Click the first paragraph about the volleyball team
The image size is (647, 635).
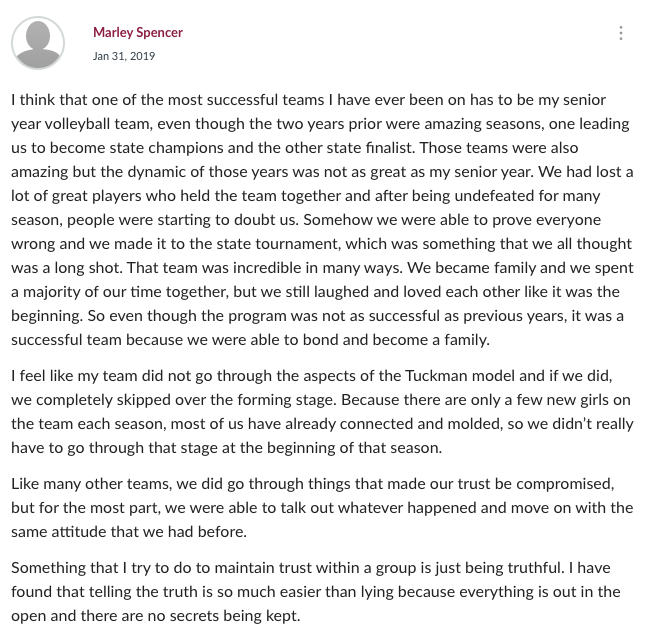[322, 220]
